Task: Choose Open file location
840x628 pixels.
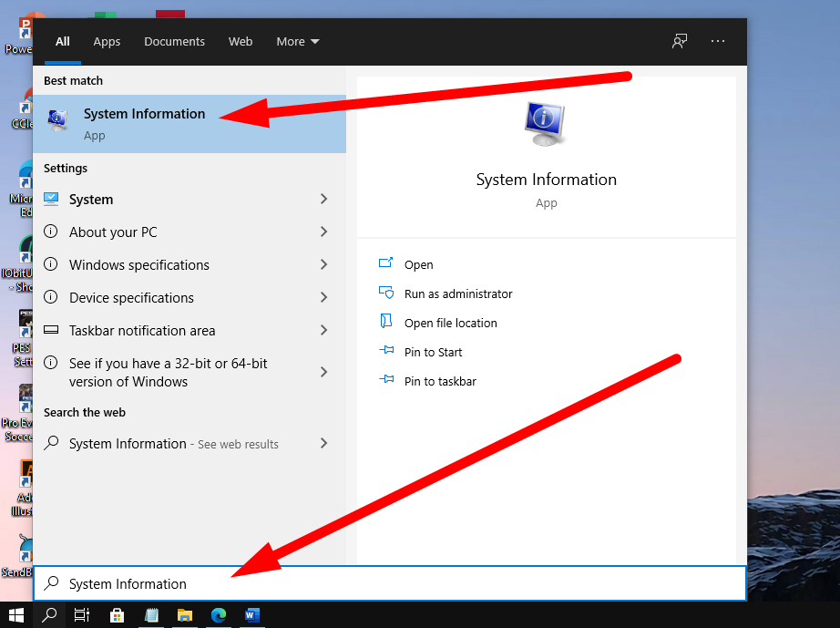Action: (x=451, y=323)
